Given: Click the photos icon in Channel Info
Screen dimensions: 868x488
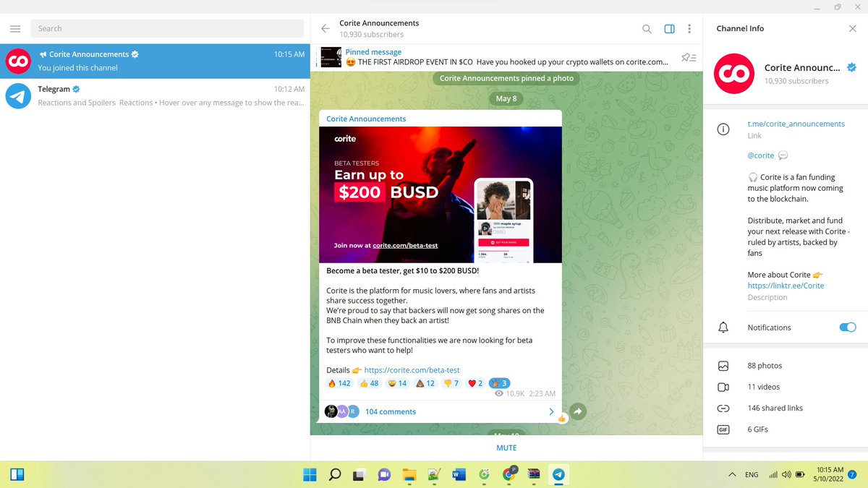Looking at the screenshot, I should [723, 366].
